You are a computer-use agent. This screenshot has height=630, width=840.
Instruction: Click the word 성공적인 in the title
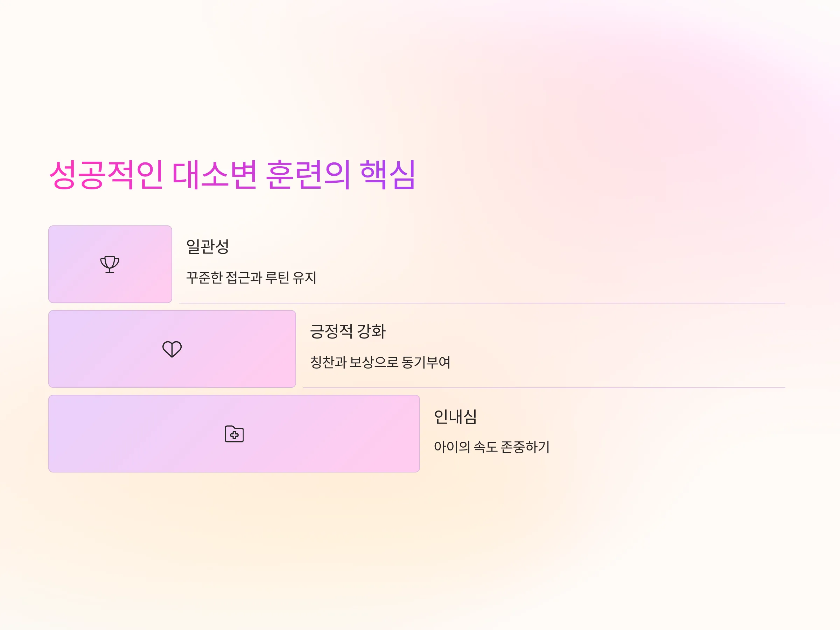(106, 175)
